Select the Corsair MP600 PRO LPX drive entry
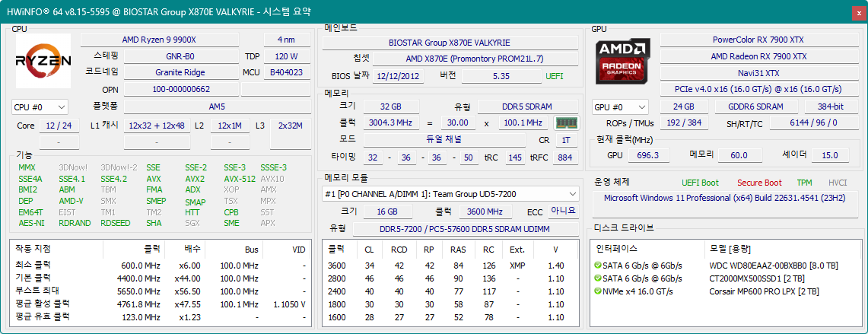Image resolution: width=868 pixels, height=334 pixels. 727,291
